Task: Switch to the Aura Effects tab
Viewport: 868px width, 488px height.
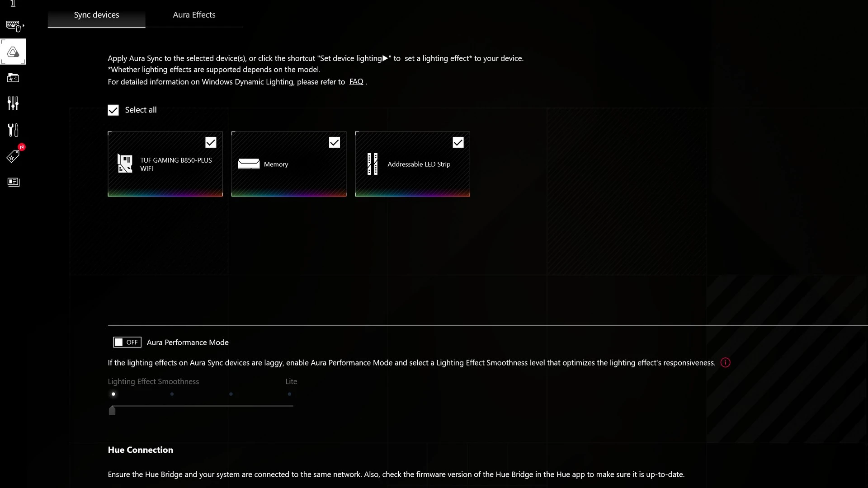Action: (x=194, y=15)
